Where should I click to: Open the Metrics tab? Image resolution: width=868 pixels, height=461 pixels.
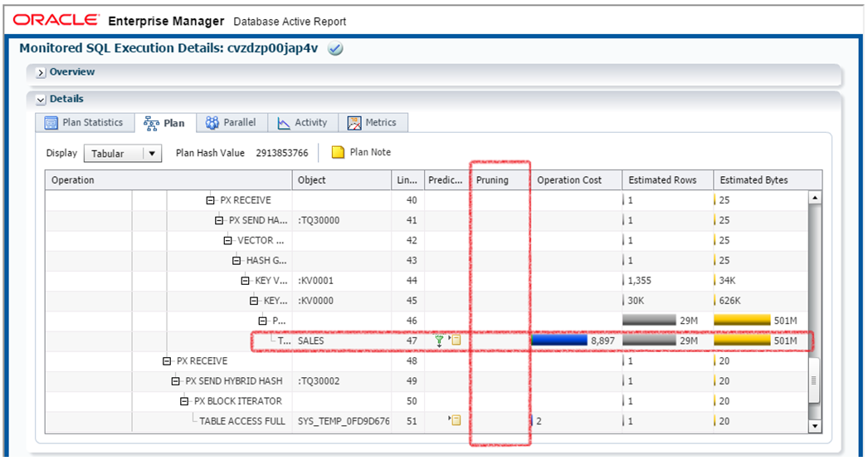[x=373, y=122]
